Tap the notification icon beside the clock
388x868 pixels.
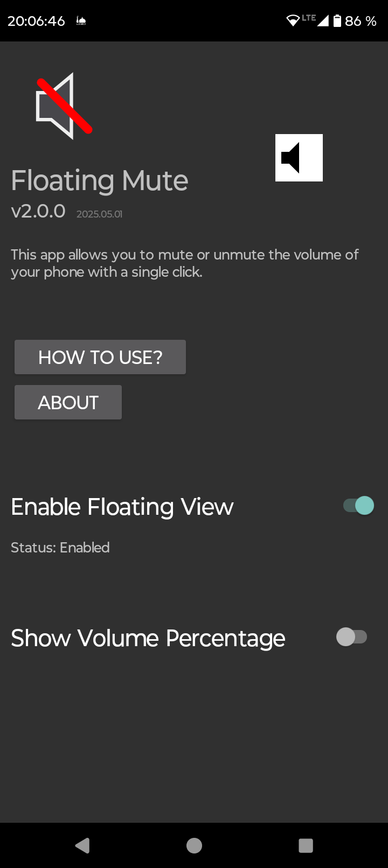click(x=81, y=21)
